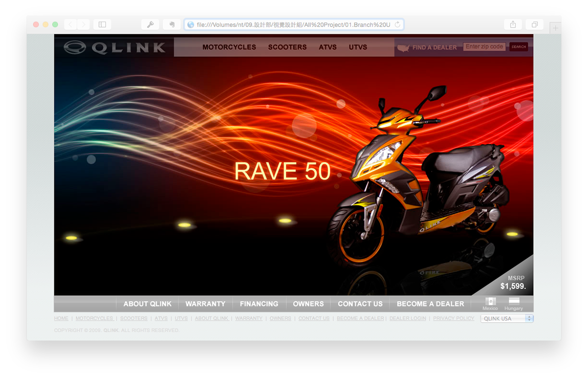The height and width of the screenshot is (379, 588).
Task: Go back with the Safari back arrow
Action: pyautogui.click(x=71, y=25)
